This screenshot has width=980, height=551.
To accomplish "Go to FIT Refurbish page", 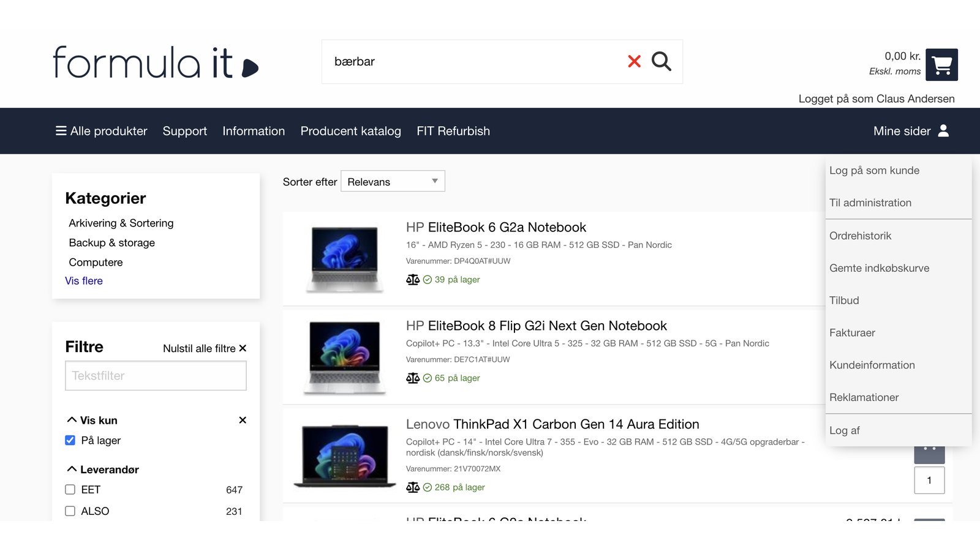I will [x=453, y=131].
